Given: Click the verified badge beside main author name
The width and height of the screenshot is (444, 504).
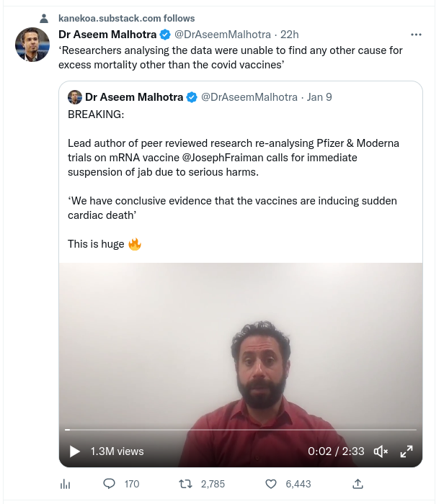Looking at the screenshot, I should pyautogui.click(x=165, y=35).
